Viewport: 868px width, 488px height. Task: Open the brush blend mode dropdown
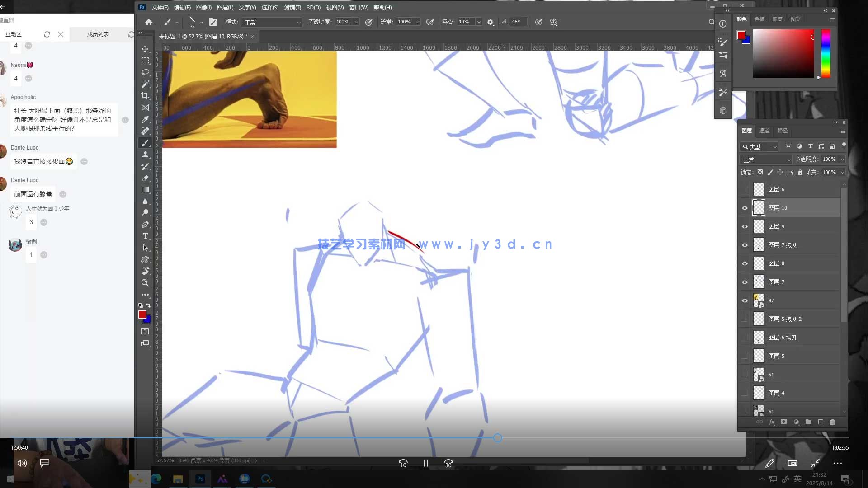[x=272, y=22]
